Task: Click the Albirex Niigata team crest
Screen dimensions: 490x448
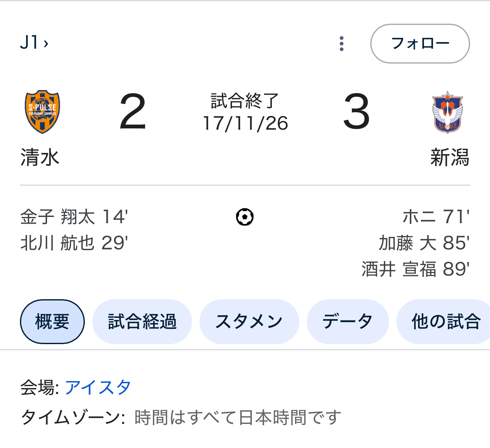Action: coord(448,112)
